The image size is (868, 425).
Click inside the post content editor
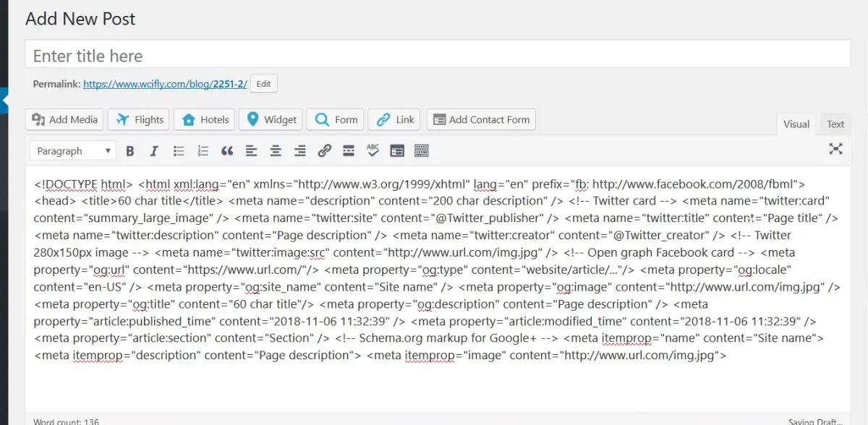(438, 289)
